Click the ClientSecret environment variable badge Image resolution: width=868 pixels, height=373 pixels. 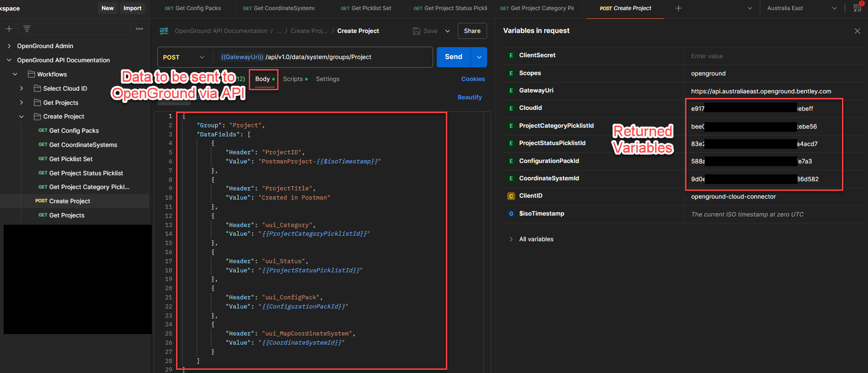click(511, 55)
